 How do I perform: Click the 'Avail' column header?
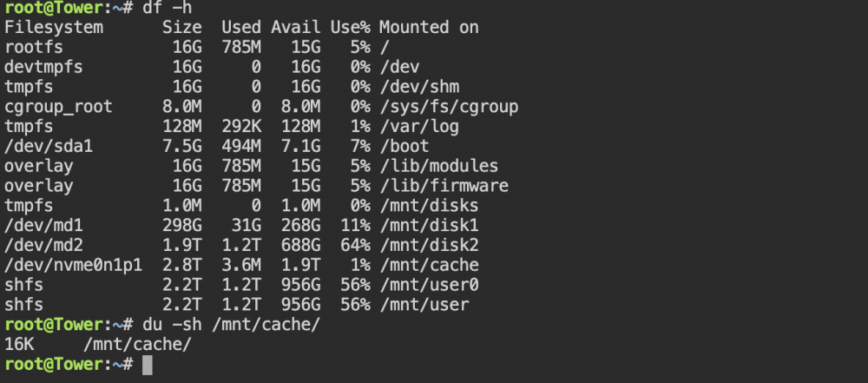296,27
